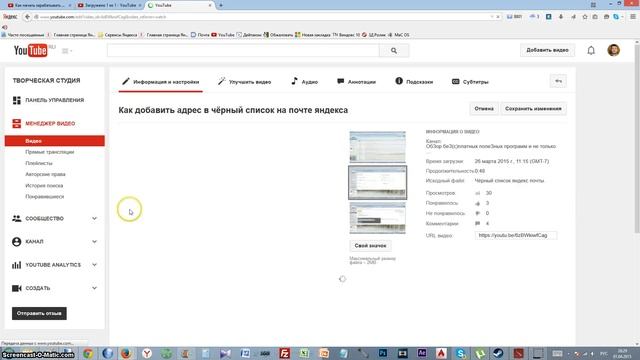Switch to Аннотации tab
The width and height of the screenshot is (640, 360).
point(356,82)
